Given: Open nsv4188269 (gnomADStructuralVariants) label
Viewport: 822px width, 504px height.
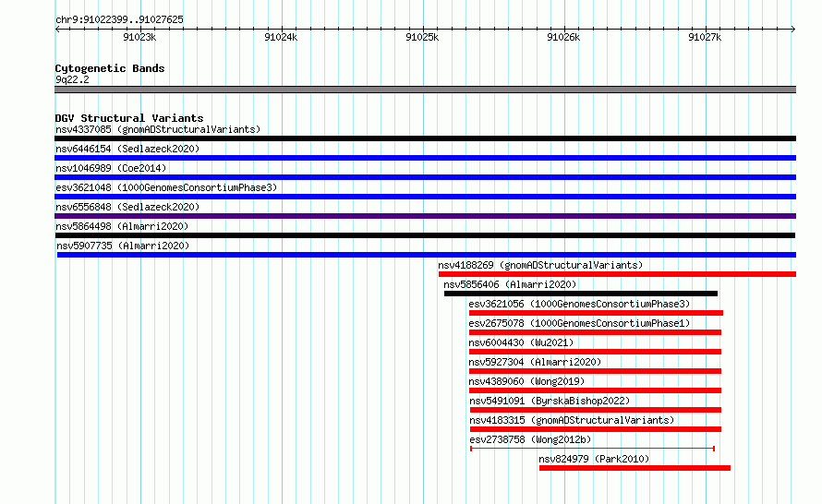Looking at the screenshot, I should click(540, 265).
